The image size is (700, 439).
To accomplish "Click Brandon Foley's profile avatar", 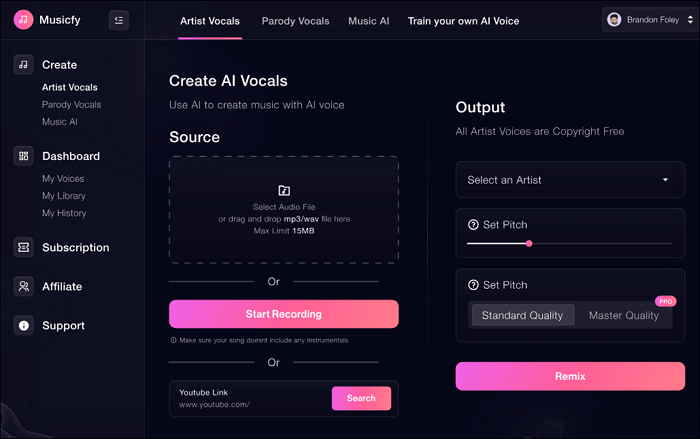I will [614, 20].
